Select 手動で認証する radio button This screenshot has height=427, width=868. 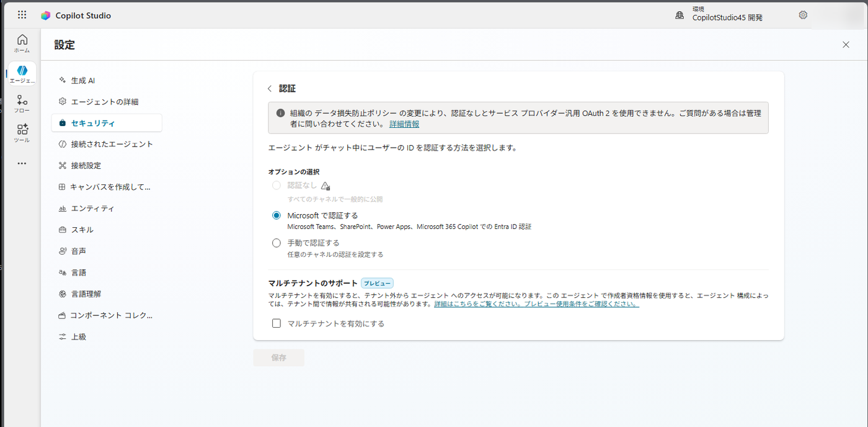click(277, 243)
